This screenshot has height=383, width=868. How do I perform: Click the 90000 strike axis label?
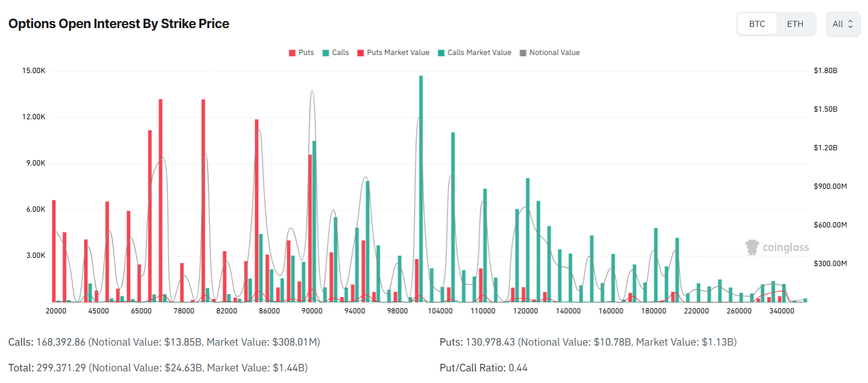click(x=312, y=311)
